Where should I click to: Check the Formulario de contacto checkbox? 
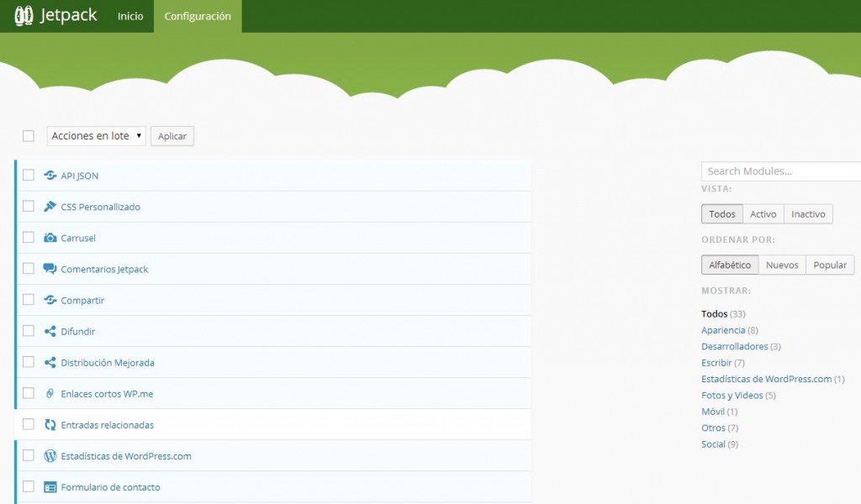pyautogui.click(x=29, y=486)
